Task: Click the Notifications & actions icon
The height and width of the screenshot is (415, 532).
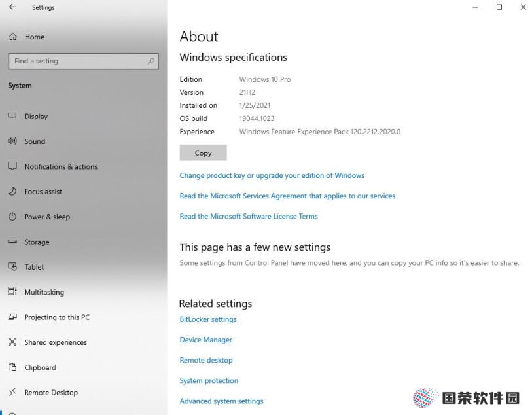Action: coord(12,166)
